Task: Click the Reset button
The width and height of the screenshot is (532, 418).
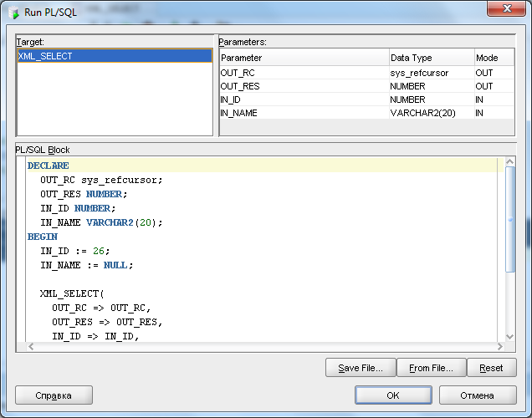Action: point(492,368)
